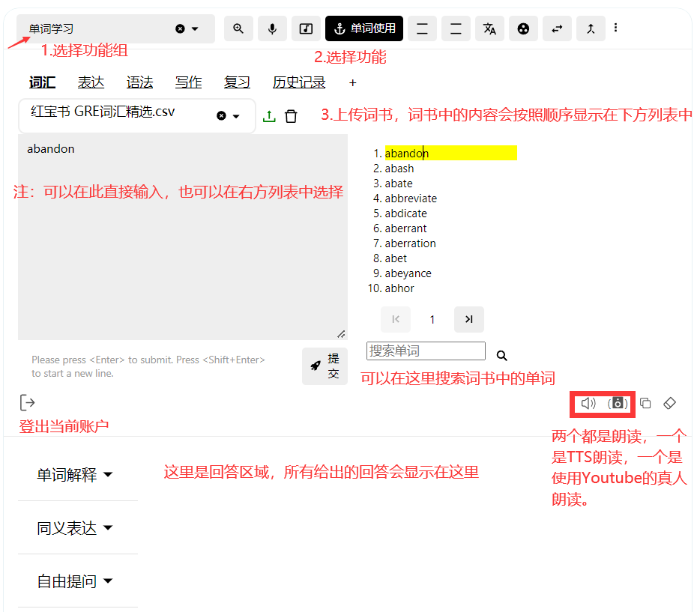
Task: Click the translate 文A icon in toolbar
Action: pos(489,28)
